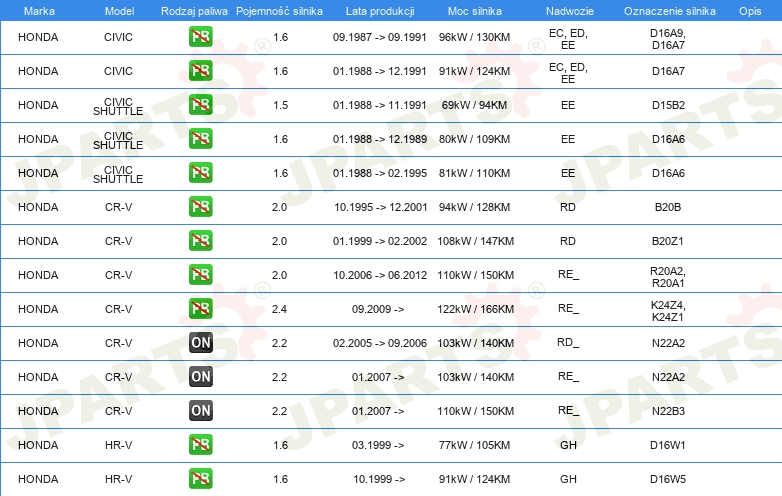Click power value 122kW / 166KM
782x496 pixels.
click(x=475, y=309)
